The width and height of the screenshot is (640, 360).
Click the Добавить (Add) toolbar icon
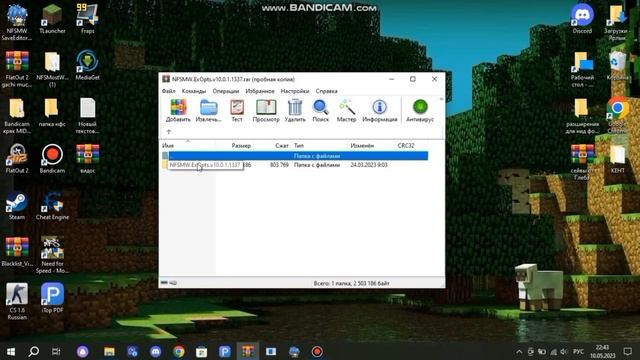[178, 111]
